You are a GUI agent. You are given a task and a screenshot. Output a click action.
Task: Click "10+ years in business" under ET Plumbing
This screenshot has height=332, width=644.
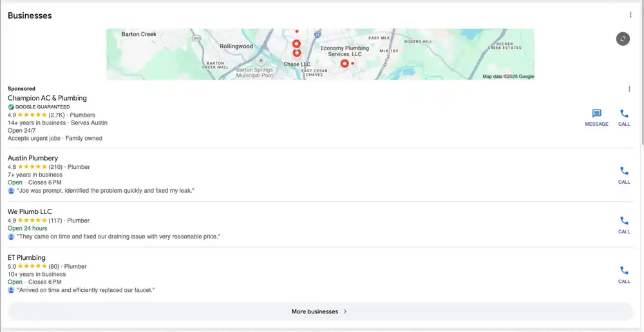tap(37, 274)
